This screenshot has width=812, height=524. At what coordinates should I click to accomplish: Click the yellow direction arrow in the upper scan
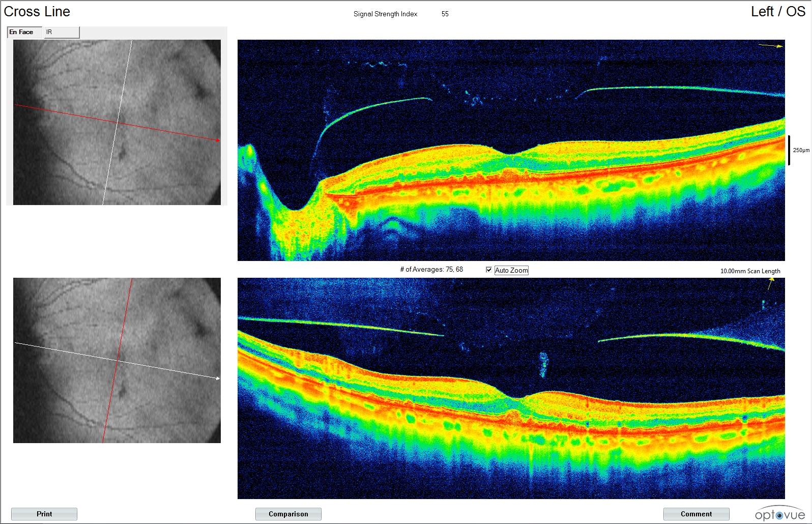(x=771, y=46)
